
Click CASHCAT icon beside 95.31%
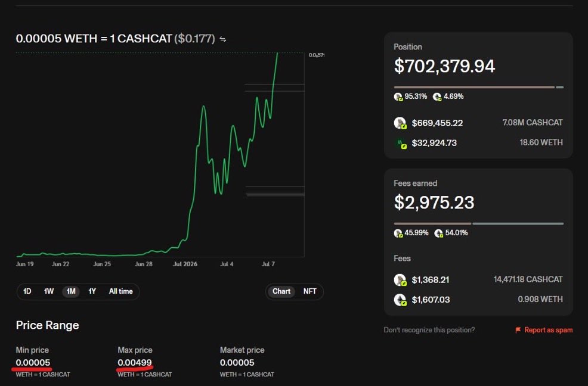click(x=398, y=96)
